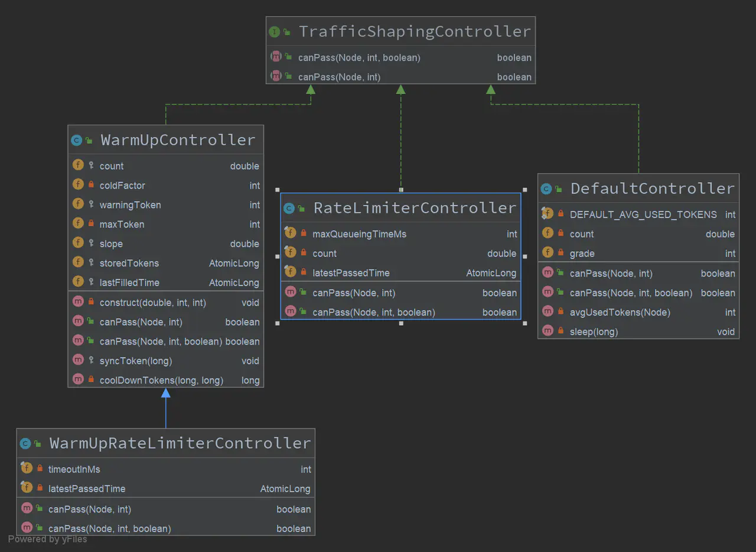Click the field icon next to storedTokens
The height and width of the screenshot is (552, 756).
point(78,262)
